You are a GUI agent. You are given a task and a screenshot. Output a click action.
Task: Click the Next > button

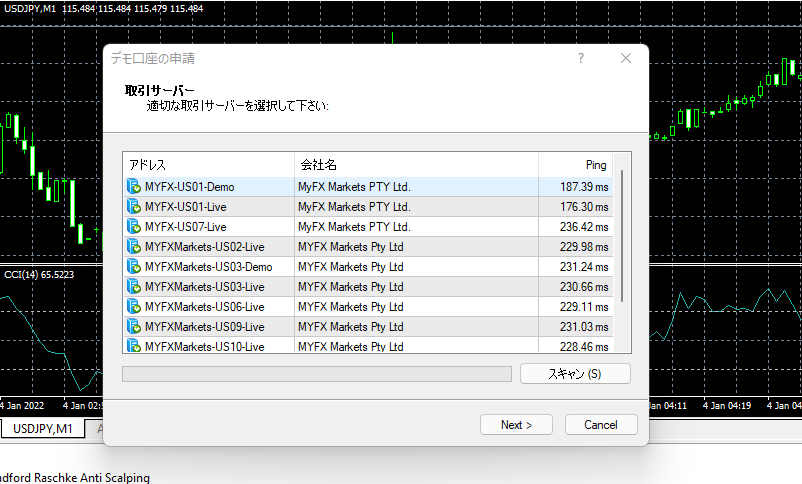[516, 425]
